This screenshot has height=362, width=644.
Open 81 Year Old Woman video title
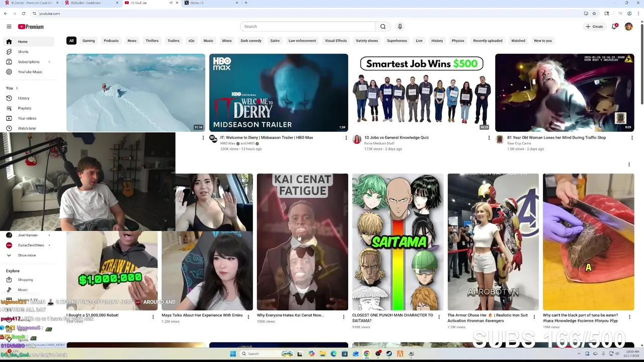click(x=556, y=137)
